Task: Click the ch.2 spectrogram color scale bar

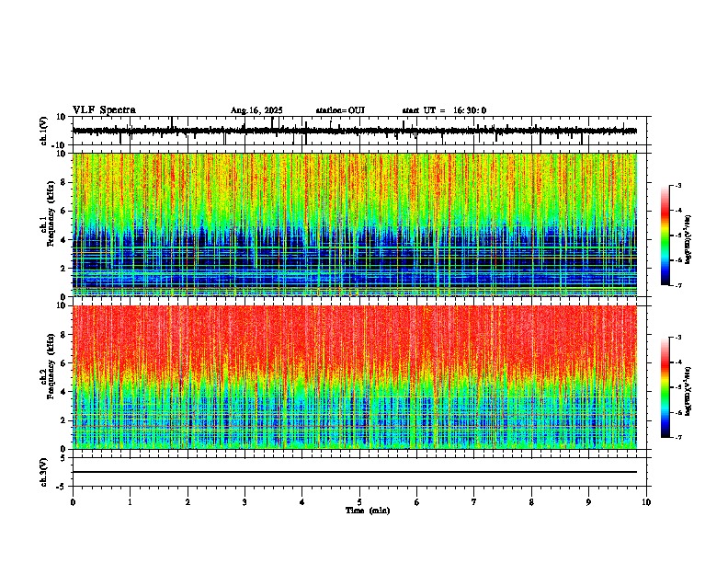Action: pyautogui.click(x=665, y=387)
